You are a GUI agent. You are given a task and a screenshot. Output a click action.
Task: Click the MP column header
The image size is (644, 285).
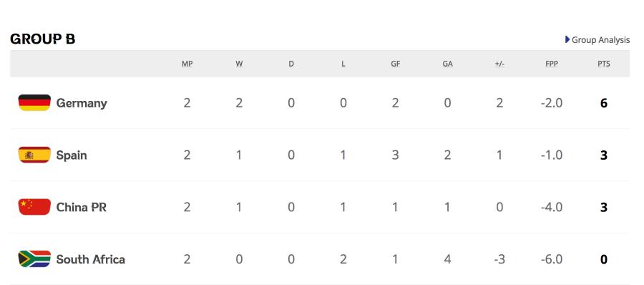coord(187,64)
